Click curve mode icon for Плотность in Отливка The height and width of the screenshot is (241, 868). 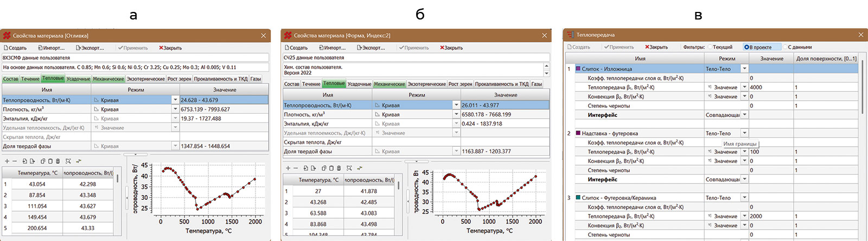pyautogui.click(x=97, y=109)
